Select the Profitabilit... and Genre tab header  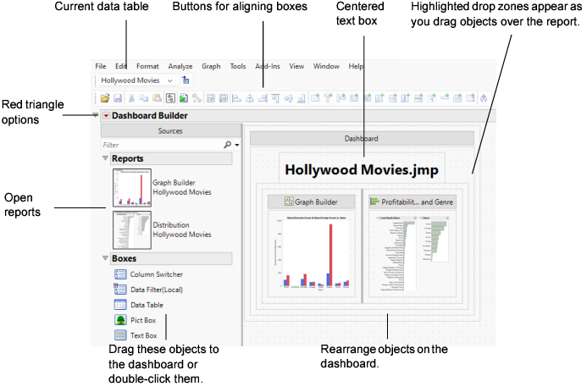tap(413, 202)
